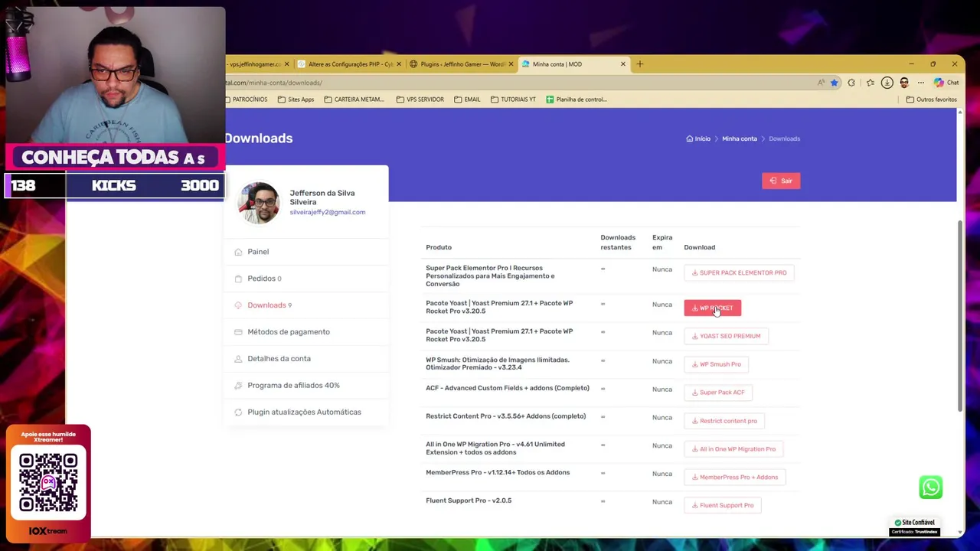The height and width of the screenshot is (551, 980).
Task: Open browser extensions icon
Action: pyautogui.click(x=851, y=83)
